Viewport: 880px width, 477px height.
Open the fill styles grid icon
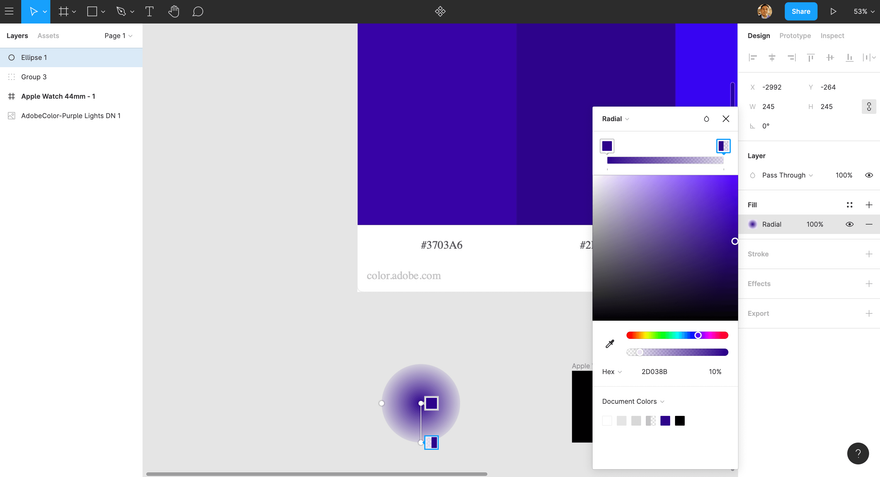pyautogui.click(x=849, y=205)
